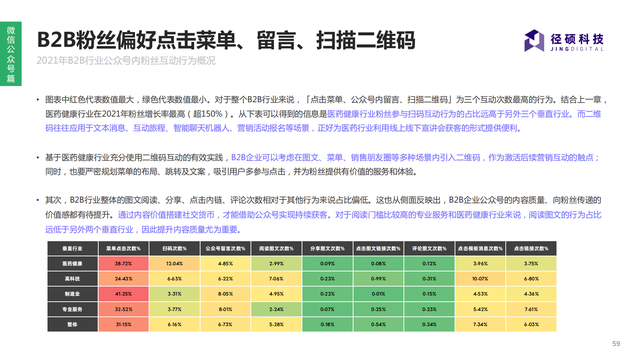Select the 医药健康 row label
The image size is (640, 360).
72,264
